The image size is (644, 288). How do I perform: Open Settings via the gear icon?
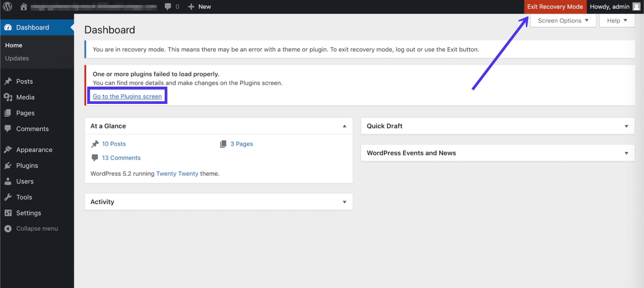click(8, 213)
